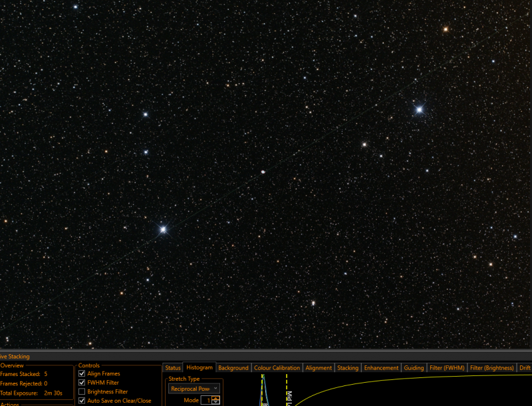Open the Background tab
The image size is (532, 406).
(233, 367)
